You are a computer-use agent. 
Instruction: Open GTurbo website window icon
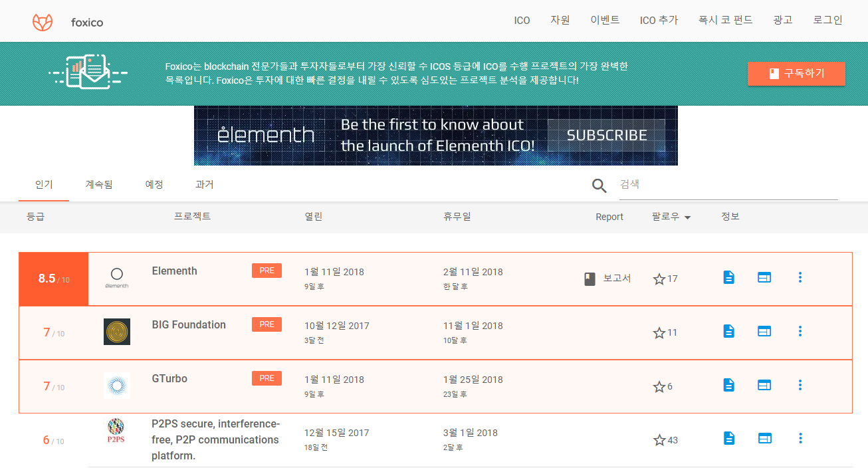764,386
